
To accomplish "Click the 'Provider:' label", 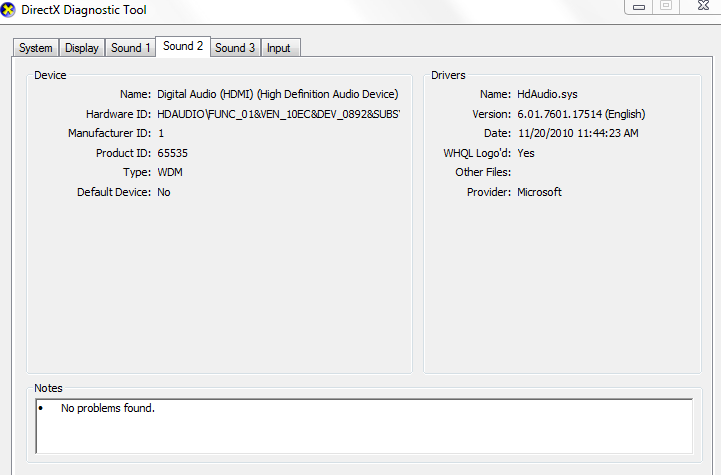I will [x=489, y=192].
